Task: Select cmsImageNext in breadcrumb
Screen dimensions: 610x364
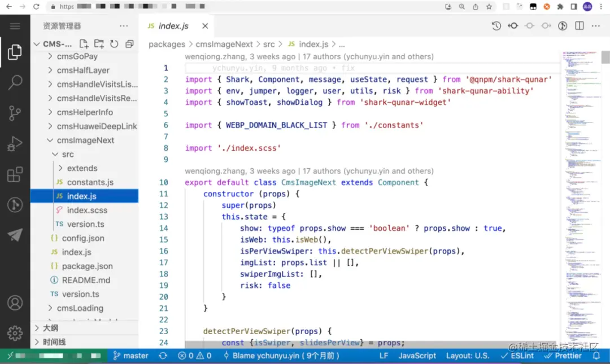Action: click(224, 45)
